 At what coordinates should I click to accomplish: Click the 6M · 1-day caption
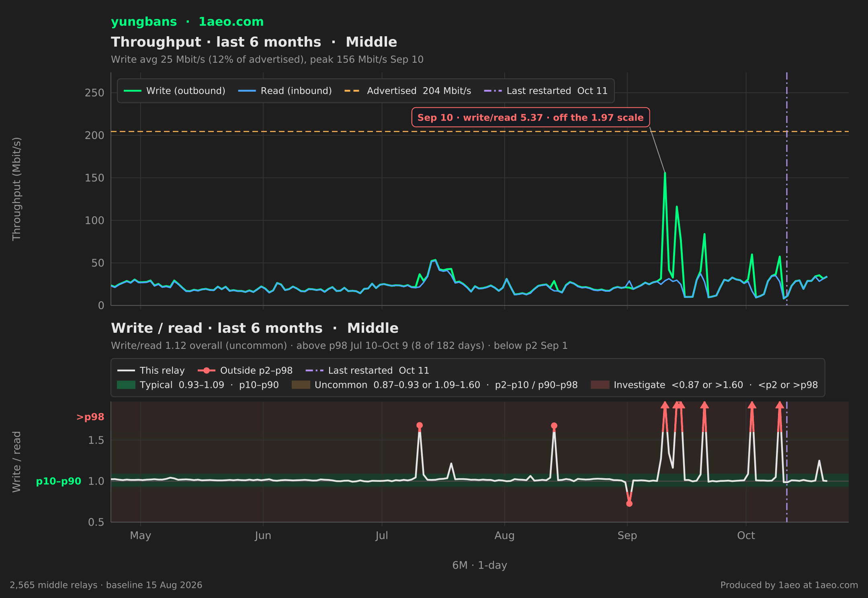[480, 565]
